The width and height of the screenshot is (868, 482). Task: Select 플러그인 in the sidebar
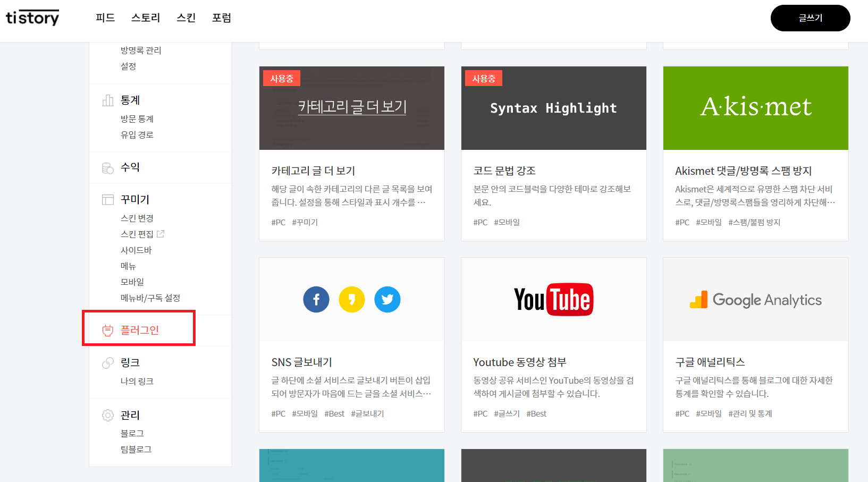140,331
